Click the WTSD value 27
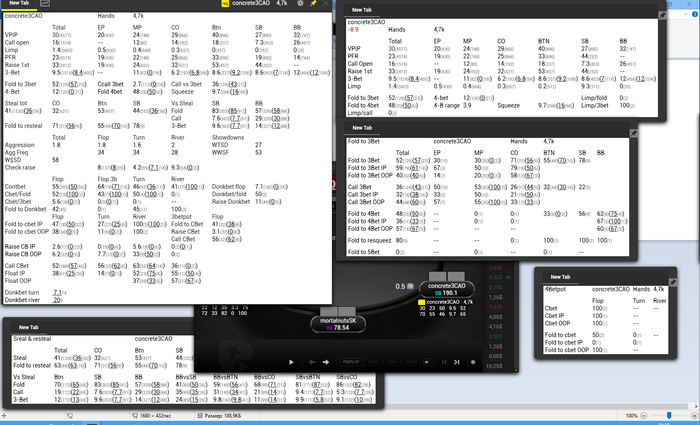This screenshot has height=425, width=700. pos(258,145)
